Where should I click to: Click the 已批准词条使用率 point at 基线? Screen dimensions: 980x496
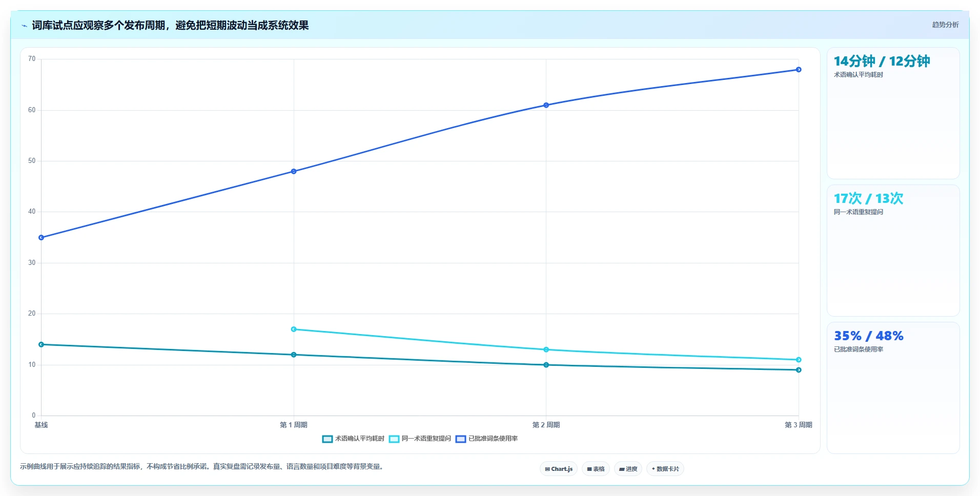point(42,238)
